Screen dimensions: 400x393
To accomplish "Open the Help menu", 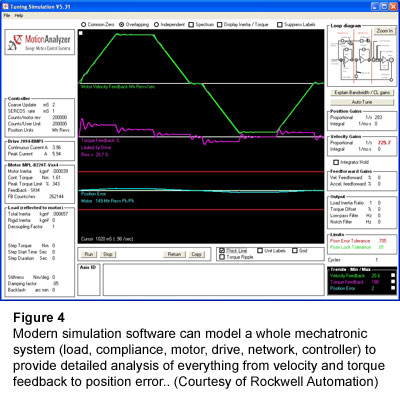I will pyautogui.click(x=19, y=16).
